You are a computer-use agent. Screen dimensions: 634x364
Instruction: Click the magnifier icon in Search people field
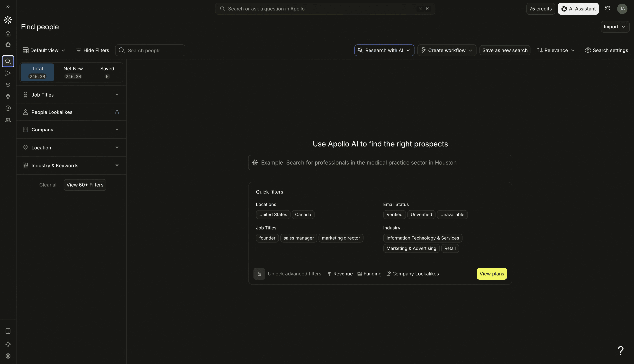122,50
